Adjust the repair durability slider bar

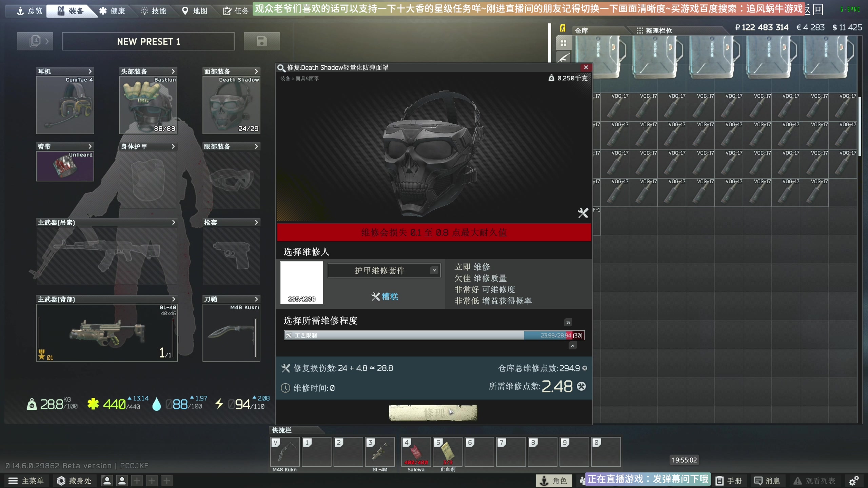(434, 335)
